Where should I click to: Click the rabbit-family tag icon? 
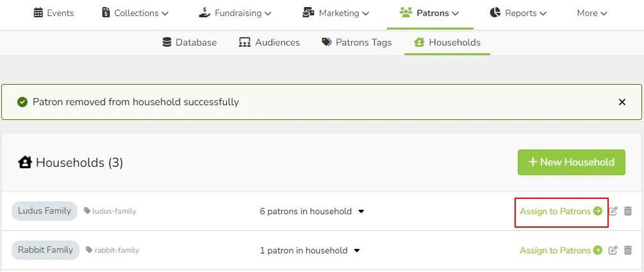89,250
